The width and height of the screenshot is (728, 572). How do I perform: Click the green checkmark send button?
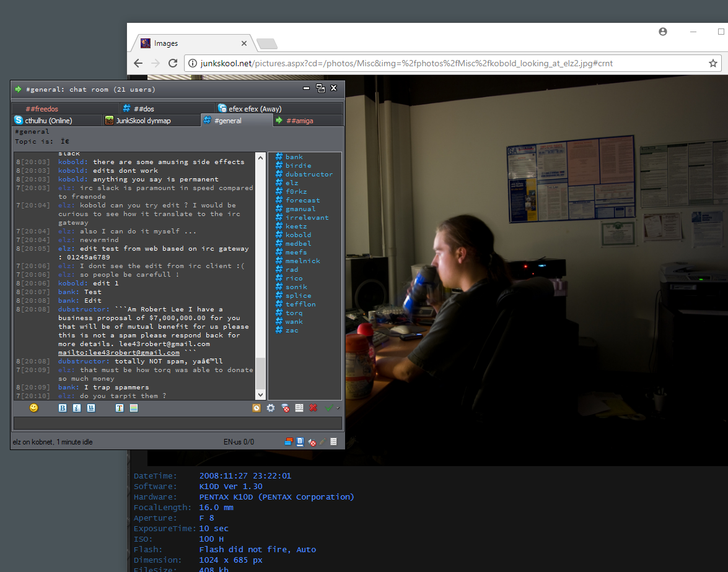point(329,408)
